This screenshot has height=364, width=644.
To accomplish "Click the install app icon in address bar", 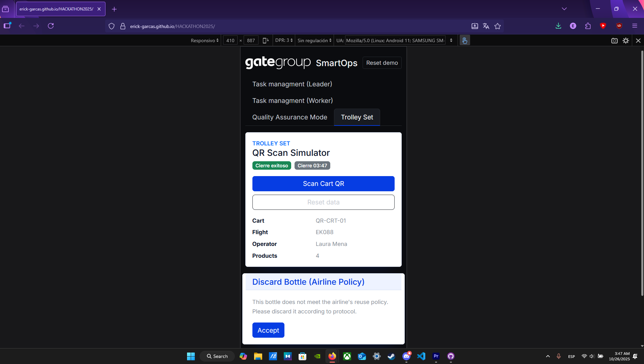I will [x=474, y=26].
